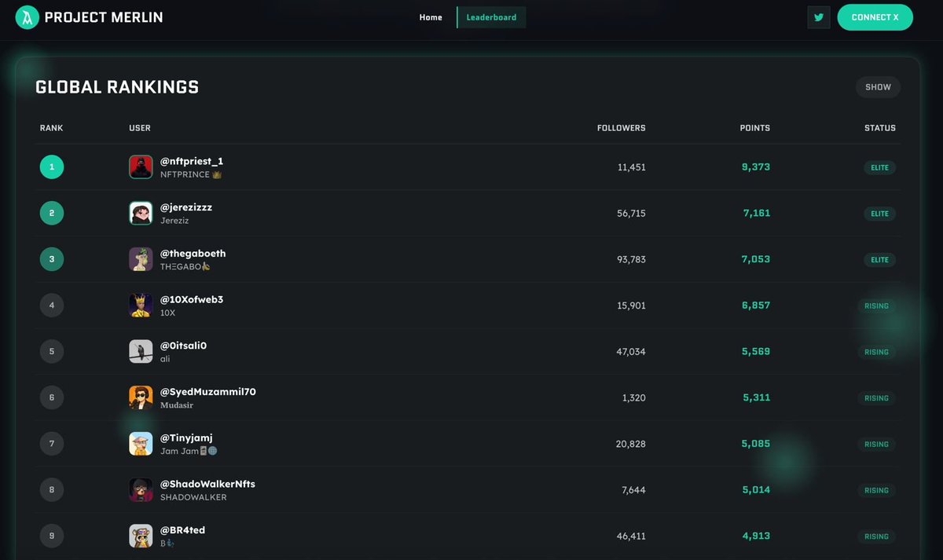
Task: Click the 6,857 points value
Action: coord(756,306)
